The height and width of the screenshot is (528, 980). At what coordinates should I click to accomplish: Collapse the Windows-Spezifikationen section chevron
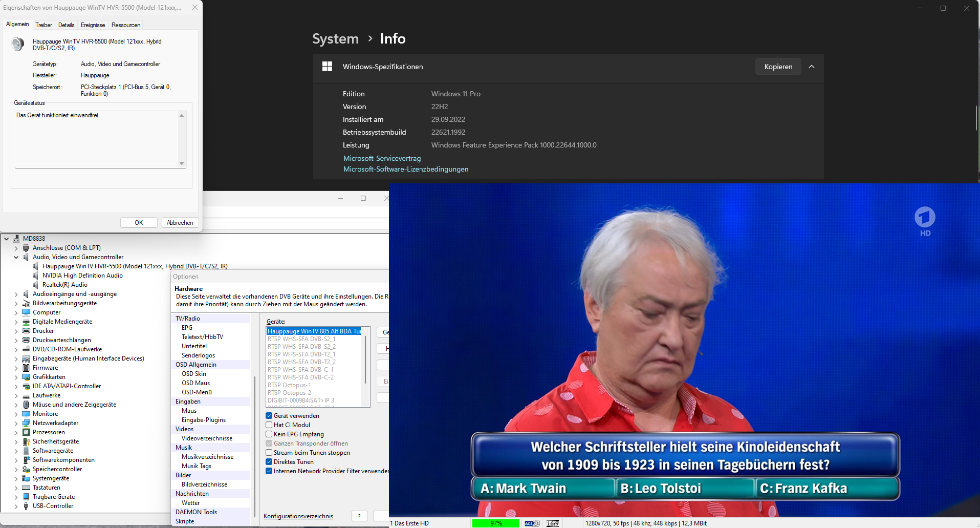[812, 67]
